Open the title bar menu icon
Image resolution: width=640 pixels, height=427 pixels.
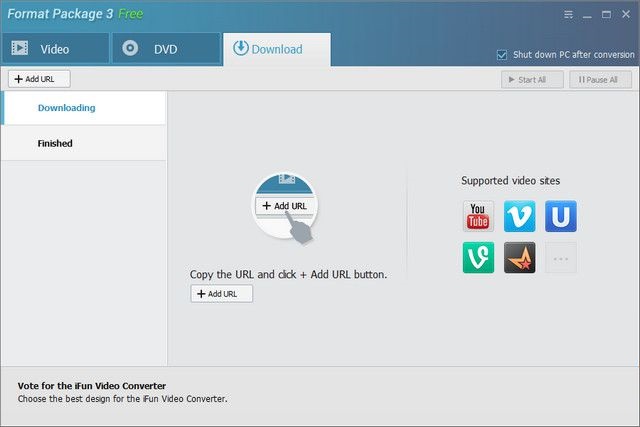tap(568, 15)
